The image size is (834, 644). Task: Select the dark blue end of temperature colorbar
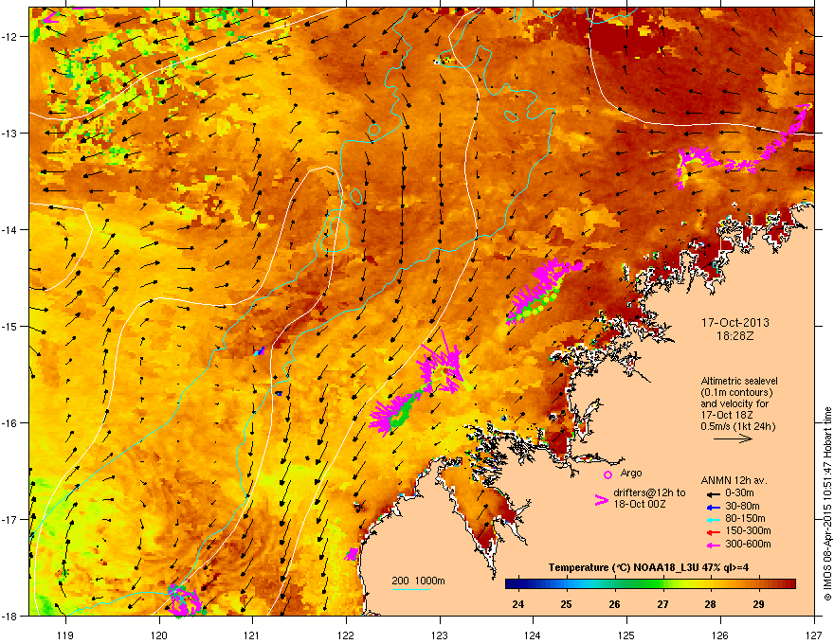[512, 584]
